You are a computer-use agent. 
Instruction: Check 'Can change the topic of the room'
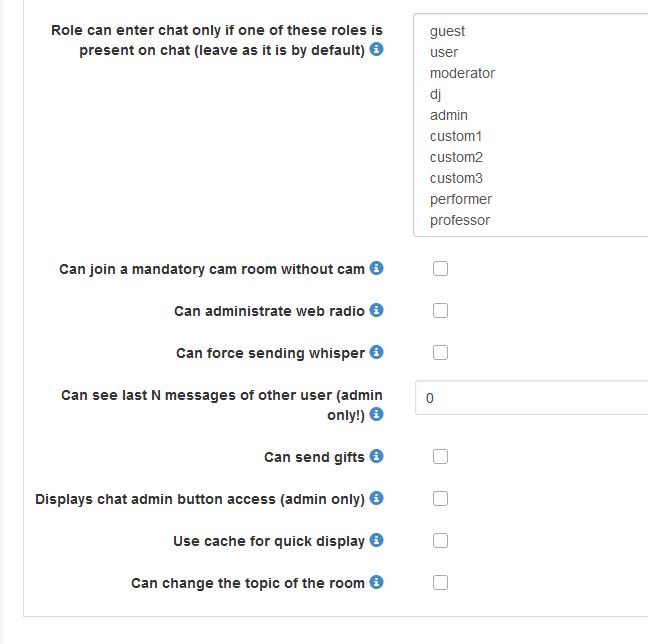[440, 583]
